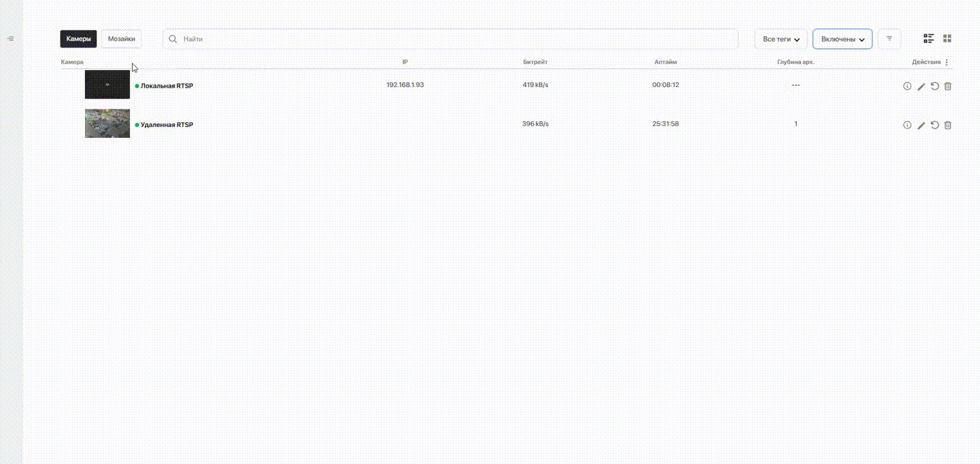Click the magnifier icon in search field
Viewport: 980px width, 464px height.
click(x=173, y=39)
